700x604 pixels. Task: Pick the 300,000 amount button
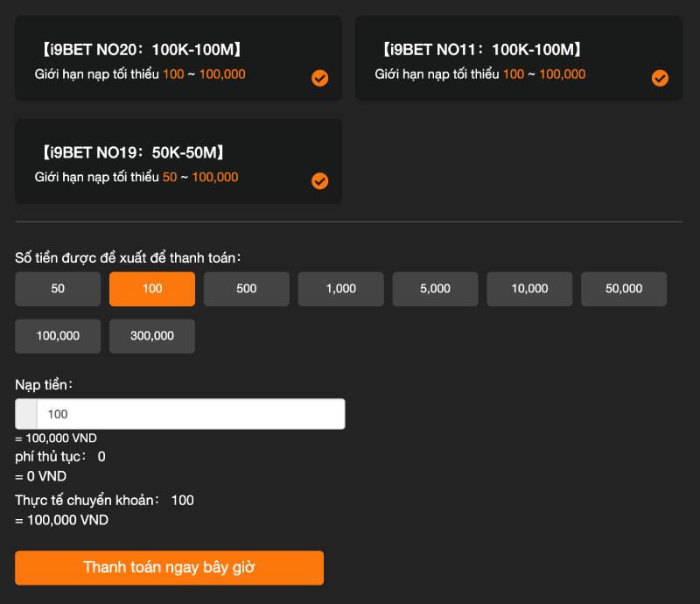pyautogui.click(x=152, y=336)
